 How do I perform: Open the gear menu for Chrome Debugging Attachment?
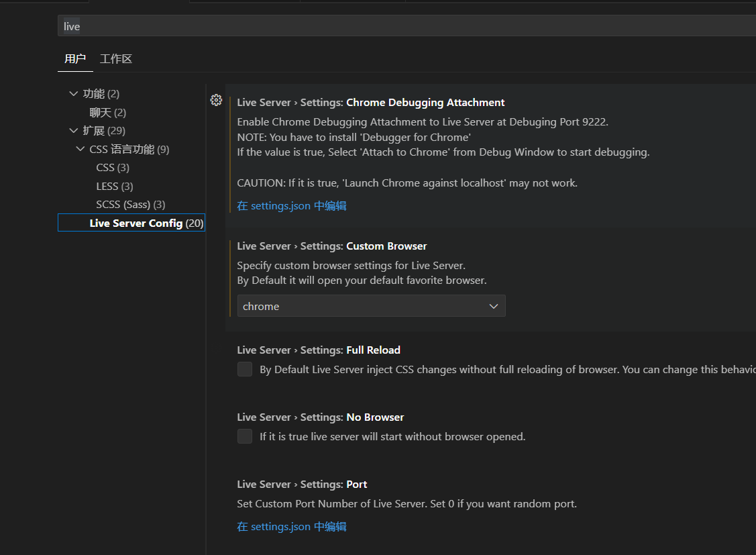click(x=216, y=100)
